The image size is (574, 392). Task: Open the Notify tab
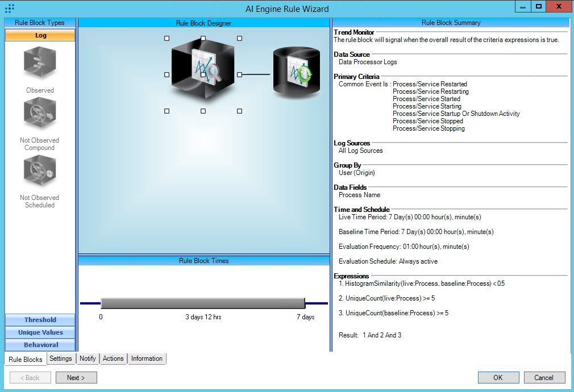88,358
